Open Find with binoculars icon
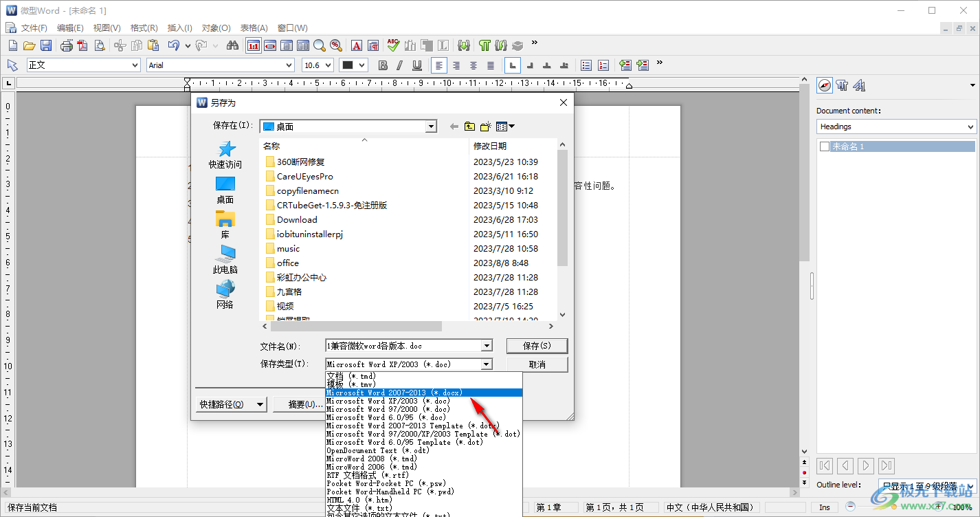Image resolution: width=980 pixels, height=517 pixels. 232,45
